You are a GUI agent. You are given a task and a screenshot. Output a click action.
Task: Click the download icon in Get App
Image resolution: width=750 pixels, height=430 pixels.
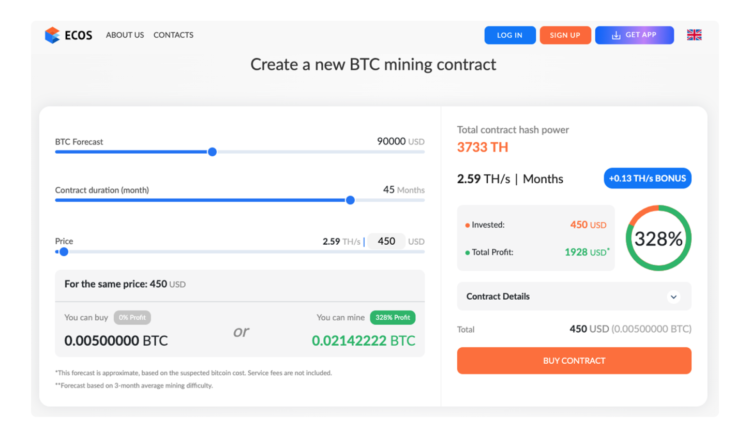[x=616, y=35]
